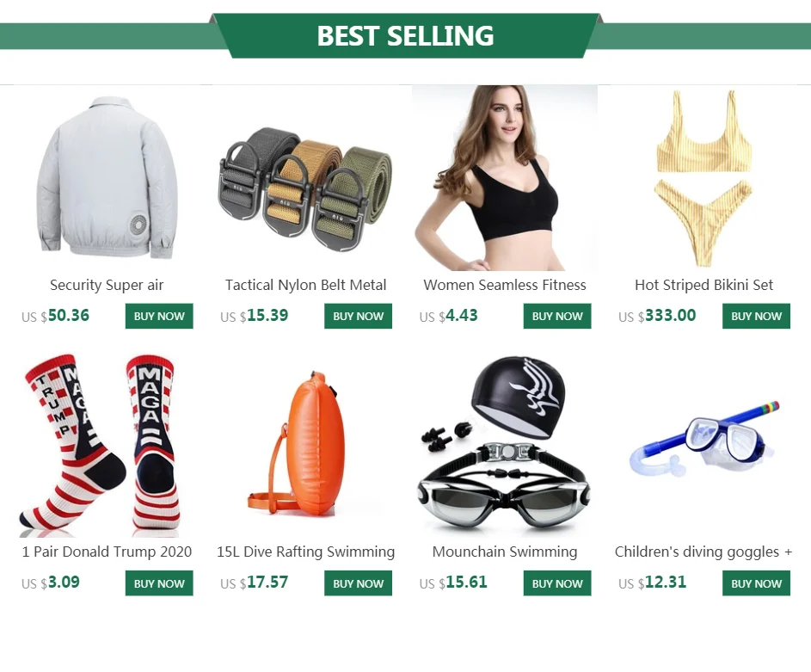Buy the Mounchain Swimming goggles now
The width and height of the screenshot is (811, 672).
[x=557, y=583]
